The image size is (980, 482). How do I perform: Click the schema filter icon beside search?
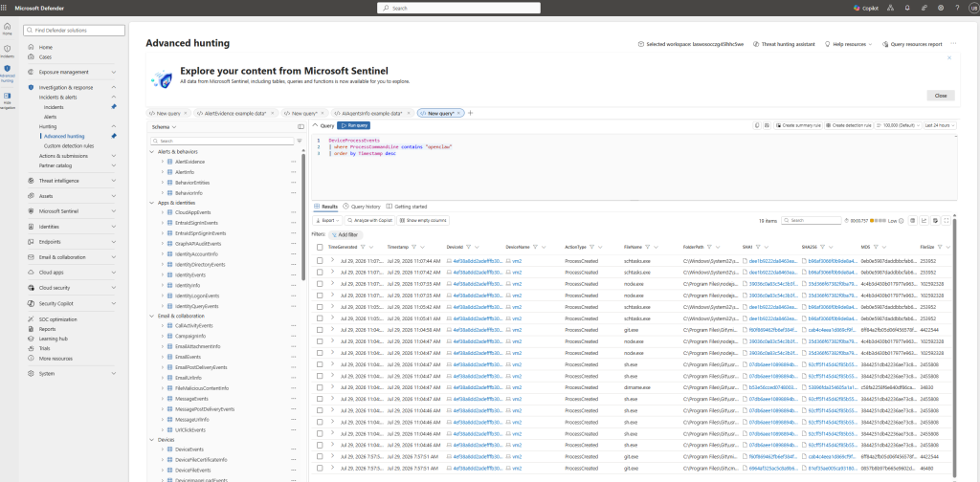299,142
